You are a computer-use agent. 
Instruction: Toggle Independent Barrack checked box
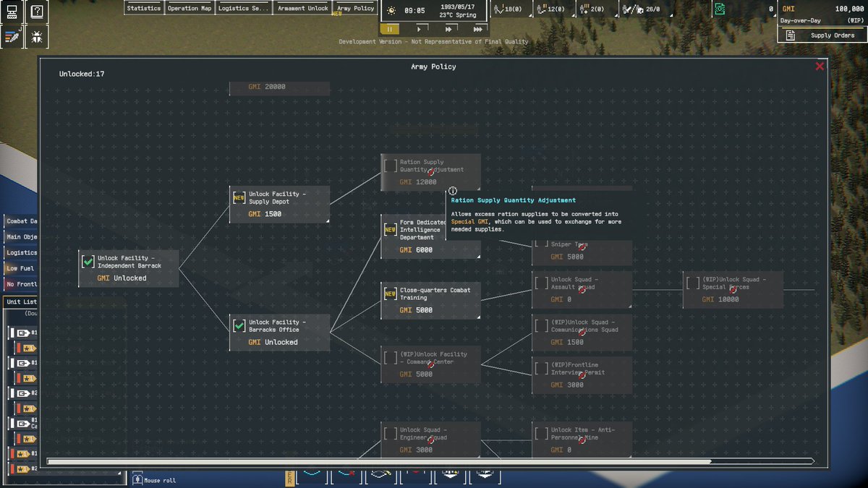pyautogui.click(x=88, y=262)
